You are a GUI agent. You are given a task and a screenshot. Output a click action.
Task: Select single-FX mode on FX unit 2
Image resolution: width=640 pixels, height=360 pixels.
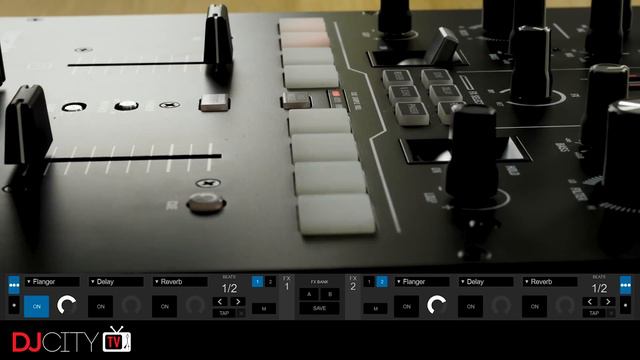tap(625, 305)
